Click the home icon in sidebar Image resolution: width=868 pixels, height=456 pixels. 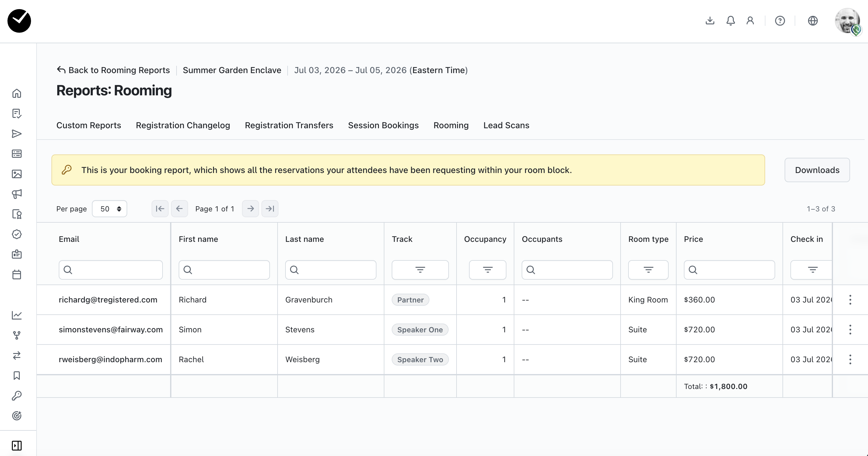tap(16, 94)
